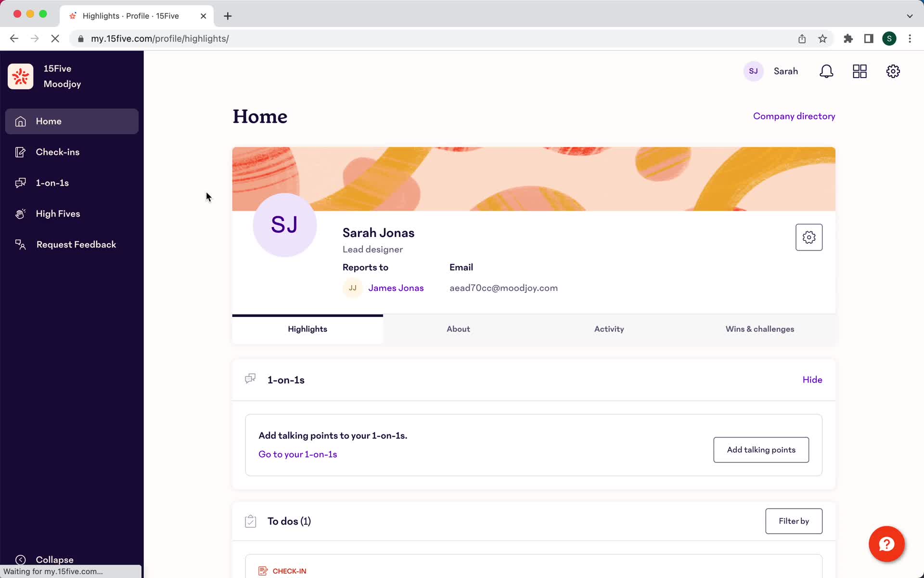
Task: Click the Check-ins sidebar icon
Action: coord(20,152)
